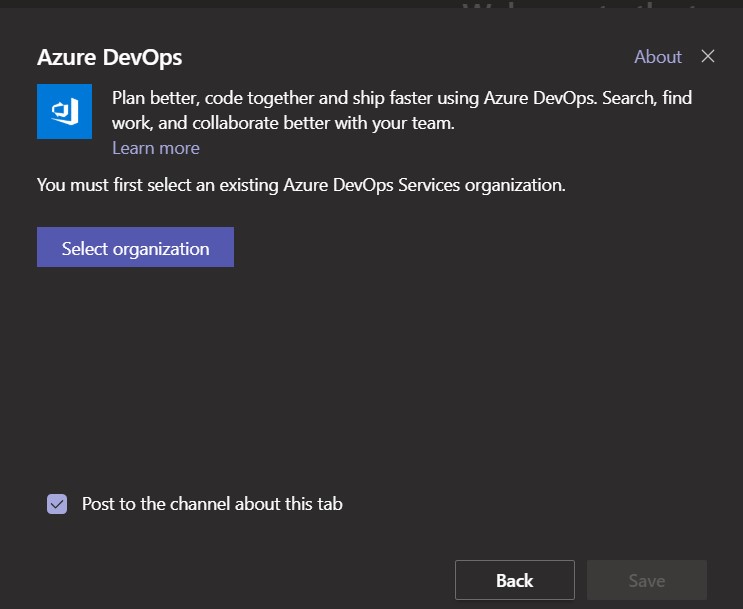Click the word "organization" on the purple button

tap(161, 249)
